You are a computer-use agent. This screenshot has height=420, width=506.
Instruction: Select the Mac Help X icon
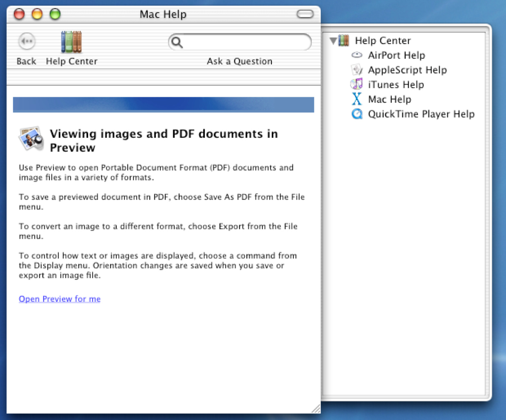(357, 99)
